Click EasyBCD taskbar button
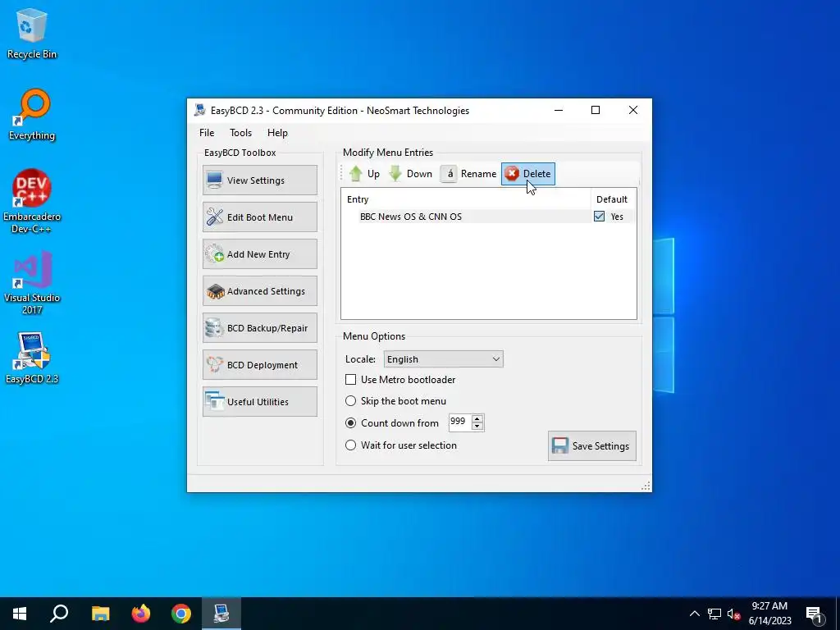Image resolution: width=840 pixels, height=630 pixels. [x=221, y=614]
